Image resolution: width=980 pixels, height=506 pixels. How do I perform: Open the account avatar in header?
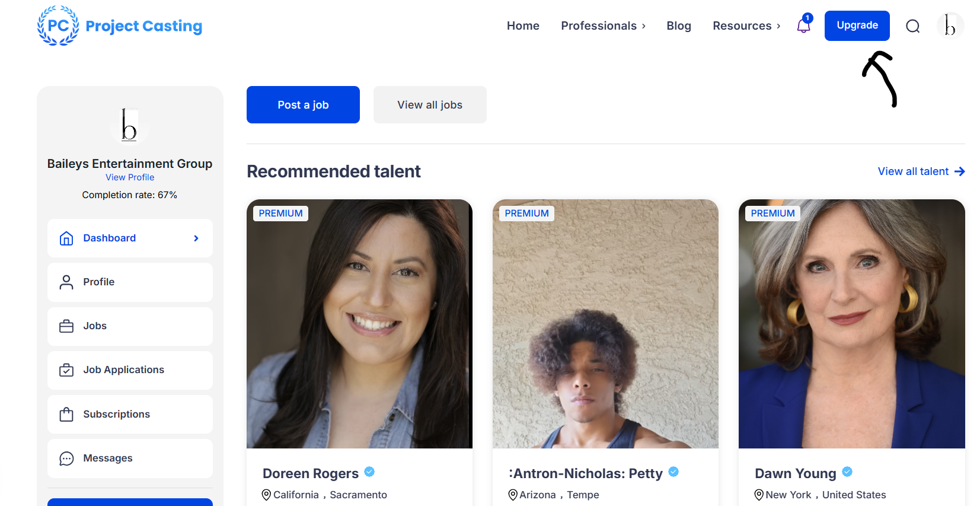950,26
